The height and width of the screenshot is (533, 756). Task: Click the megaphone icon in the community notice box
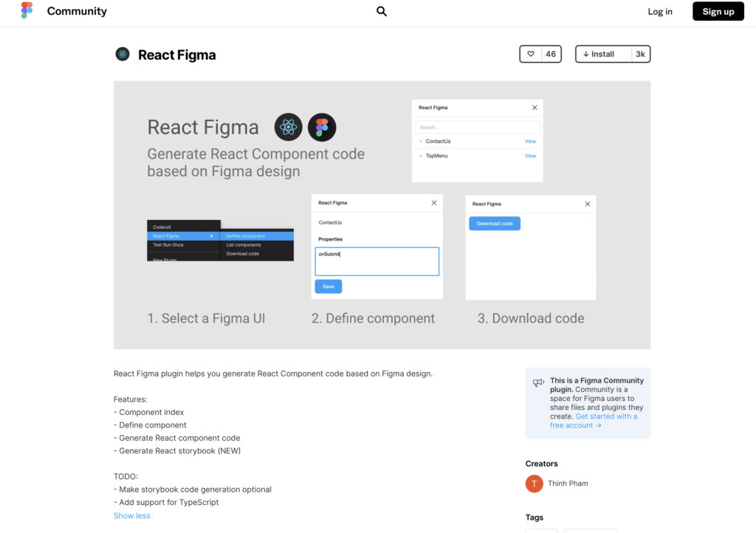pyautogui.click(x=538, y=382)
